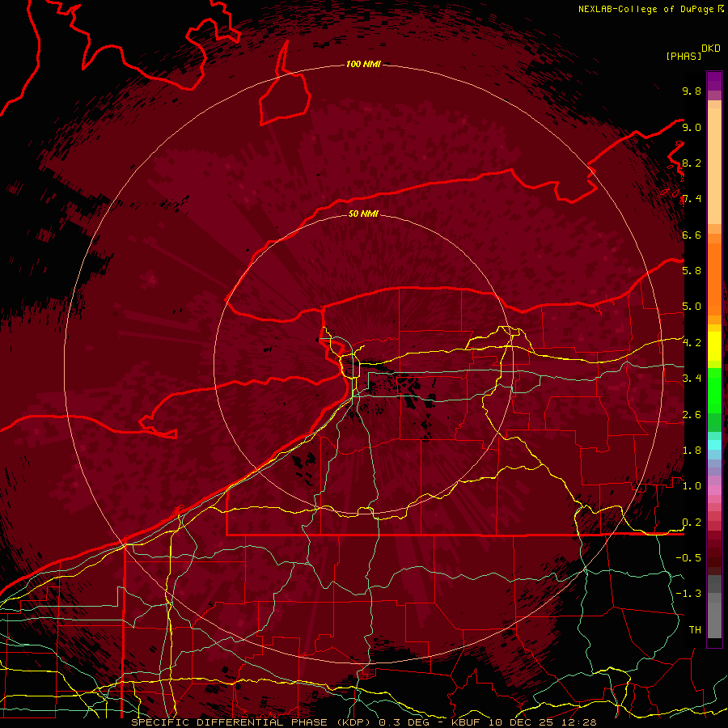Click the 9.8 value on the scale
This screenshot has width=728, height=728.
[692, 91]
